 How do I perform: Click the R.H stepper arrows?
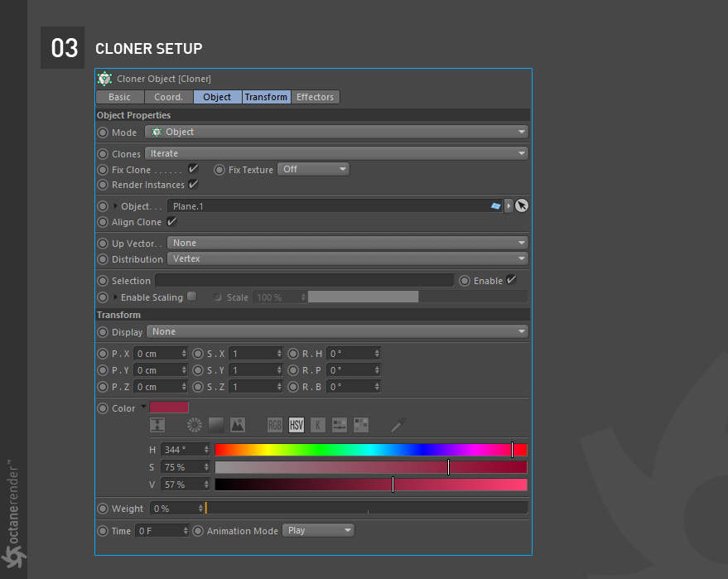click(377, 354)
